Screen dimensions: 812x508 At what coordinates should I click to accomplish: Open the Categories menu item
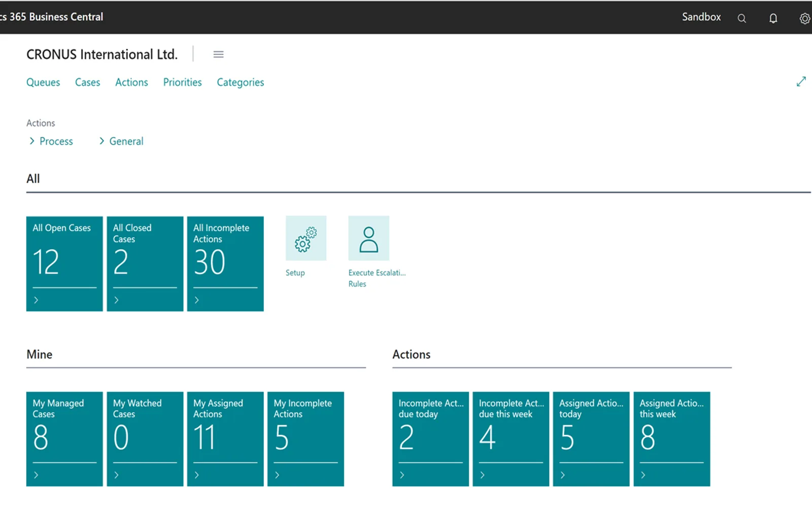pos(241,82)
